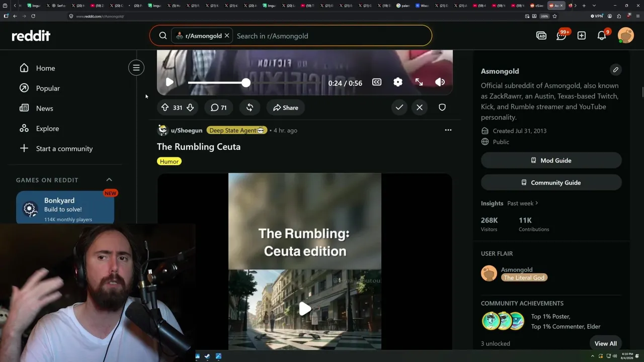Open the 71 comments
Image resolution: width=644 pixels, height=362 pixels.
[x=218, y=107]
